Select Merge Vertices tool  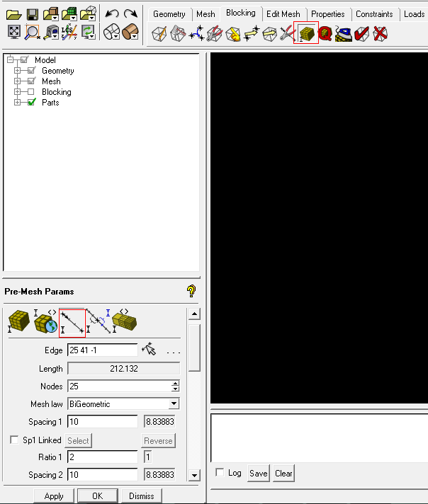pyautogui.click(x=196, y=33)
